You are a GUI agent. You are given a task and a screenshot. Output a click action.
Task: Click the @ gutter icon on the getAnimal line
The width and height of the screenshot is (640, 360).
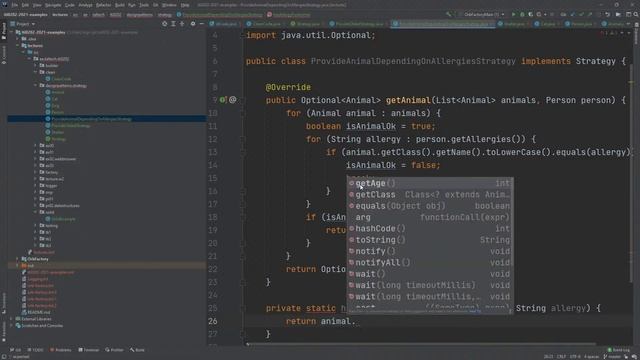point(233,100)
